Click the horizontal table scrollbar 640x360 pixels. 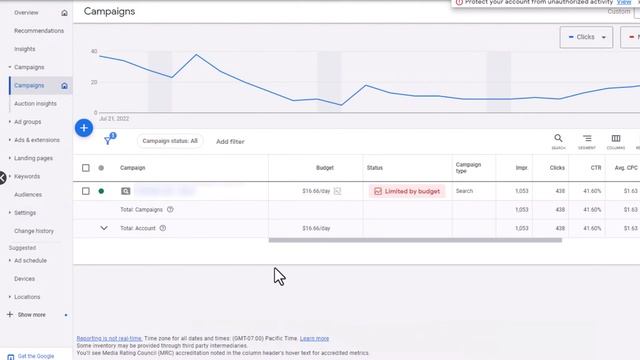point(415,240)
